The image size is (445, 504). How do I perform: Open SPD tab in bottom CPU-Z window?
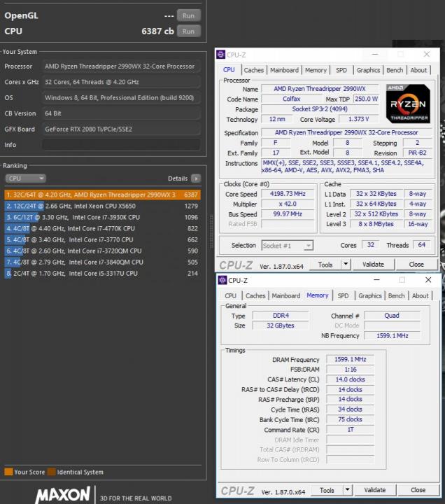click(343, 295)
